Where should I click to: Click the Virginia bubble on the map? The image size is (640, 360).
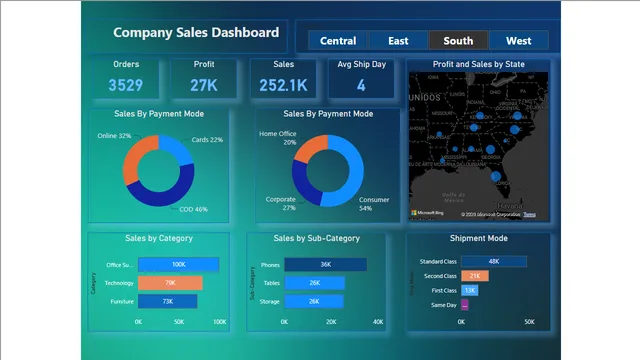(x=517, y=116)
